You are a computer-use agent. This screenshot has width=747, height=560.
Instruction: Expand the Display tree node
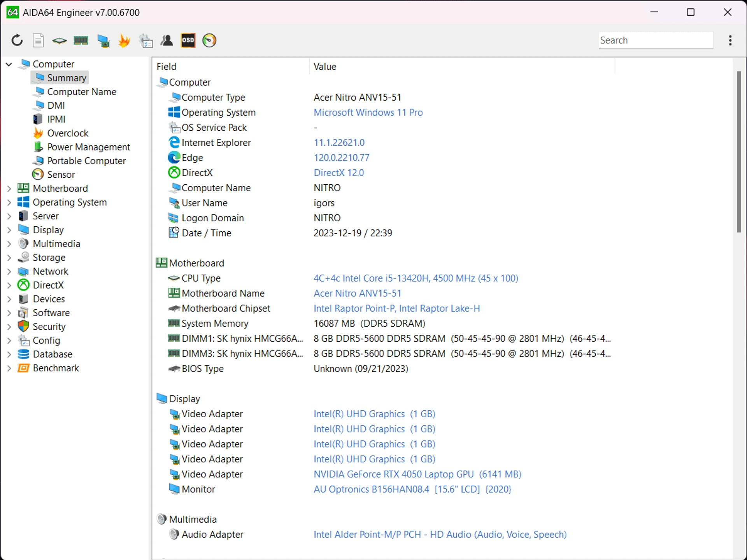coord(9,230)
